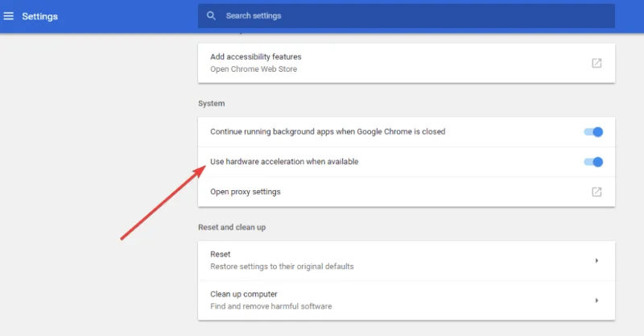Open the Settings hamburger menu
The width and height of the screenshot is (644, 336).
9,16
